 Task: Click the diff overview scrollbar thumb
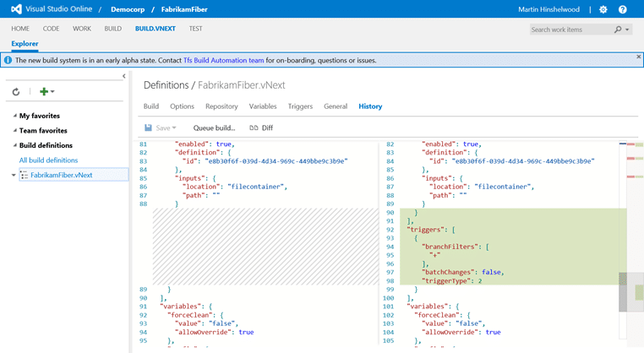623,292
